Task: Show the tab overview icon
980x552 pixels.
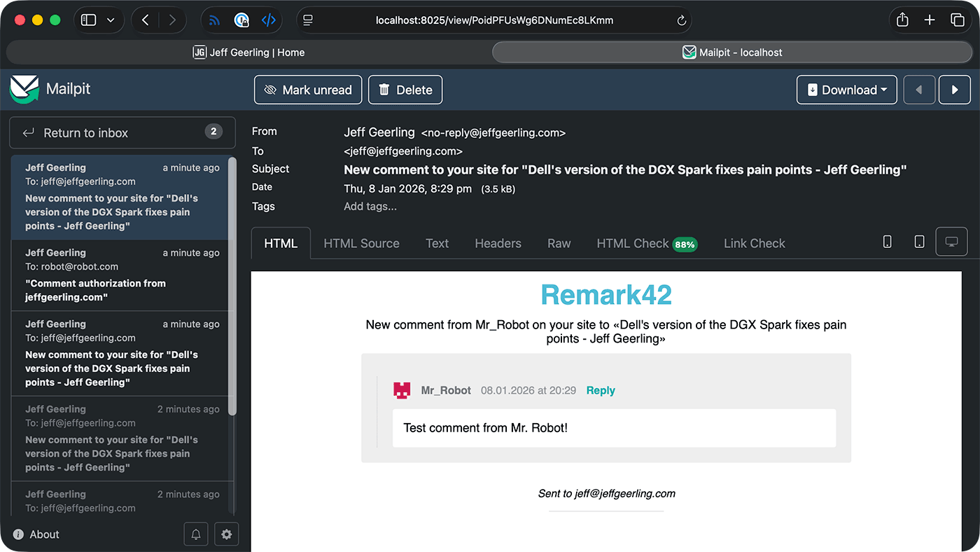Action: (957, 20)
